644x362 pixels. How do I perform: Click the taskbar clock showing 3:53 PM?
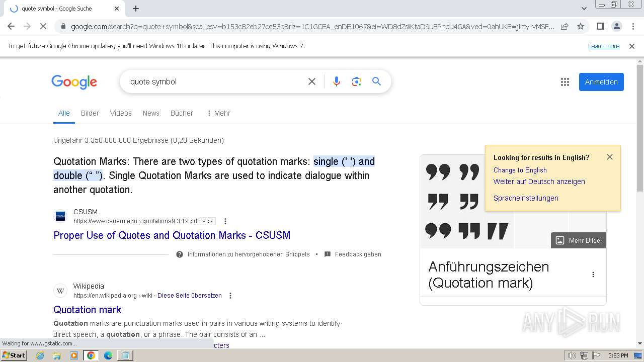pyautogui.click(x=618, y=355)
